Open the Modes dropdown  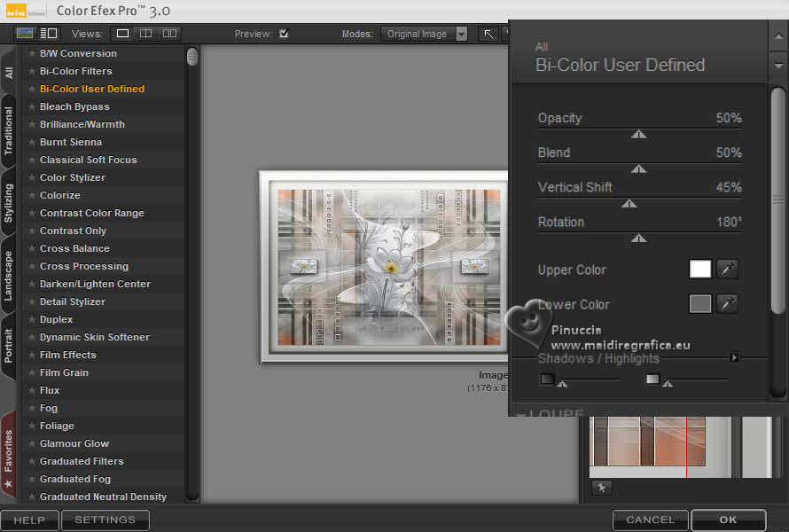click(x=426, y=34)
